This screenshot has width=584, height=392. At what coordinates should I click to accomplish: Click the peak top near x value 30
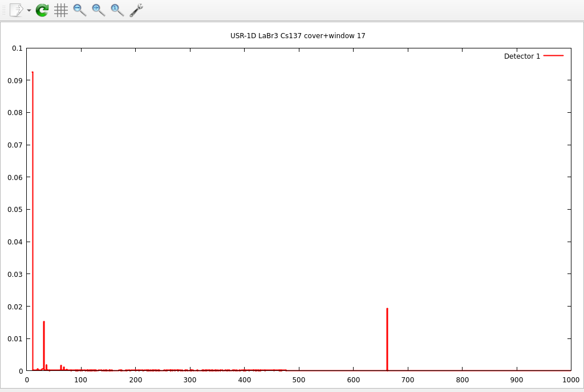click(44, 322)
